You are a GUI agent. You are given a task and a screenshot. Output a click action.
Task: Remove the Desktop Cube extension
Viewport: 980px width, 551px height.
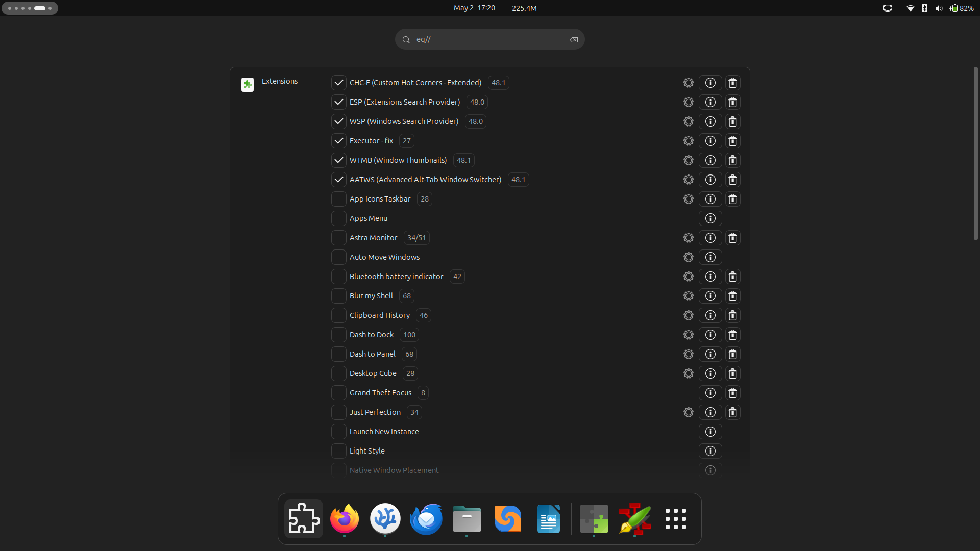point(732,373)
